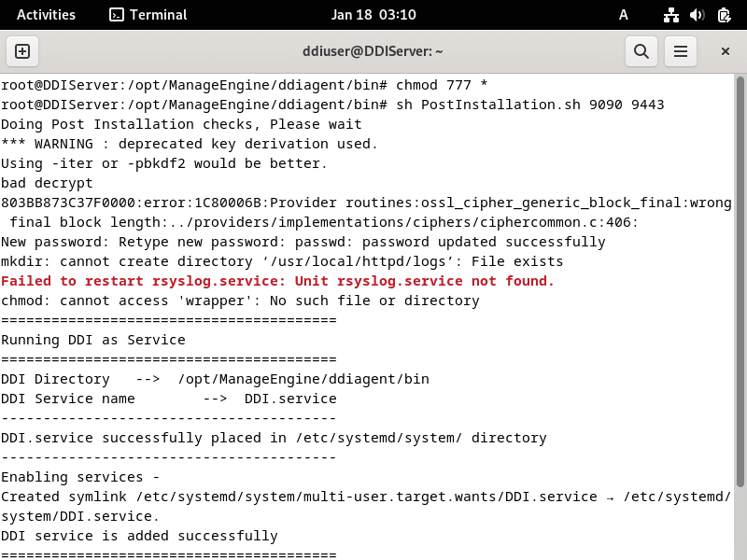Click the wired network status icon

tap(670, 15)
